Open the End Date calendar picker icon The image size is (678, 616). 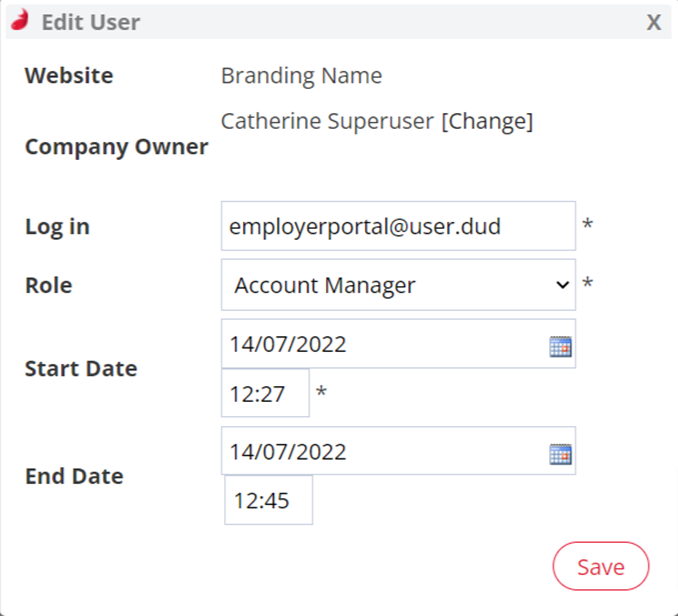point(560,454)
